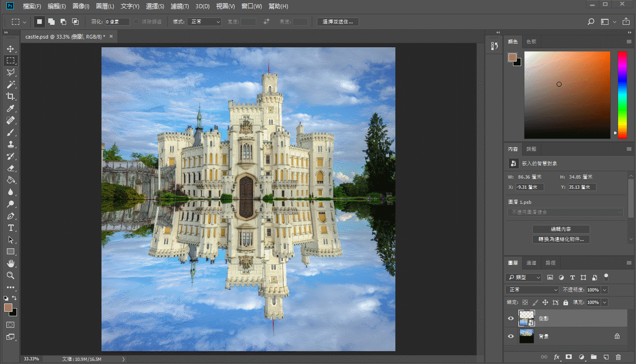
Task: Open the 濾鏡(T) menu
Action: click(x=180, y=6)
